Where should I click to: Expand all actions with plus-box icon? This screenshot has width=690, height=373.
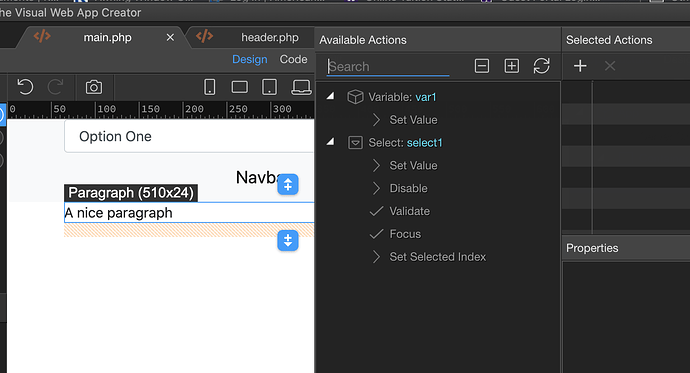pyautogui.click(x=511, y=66)
